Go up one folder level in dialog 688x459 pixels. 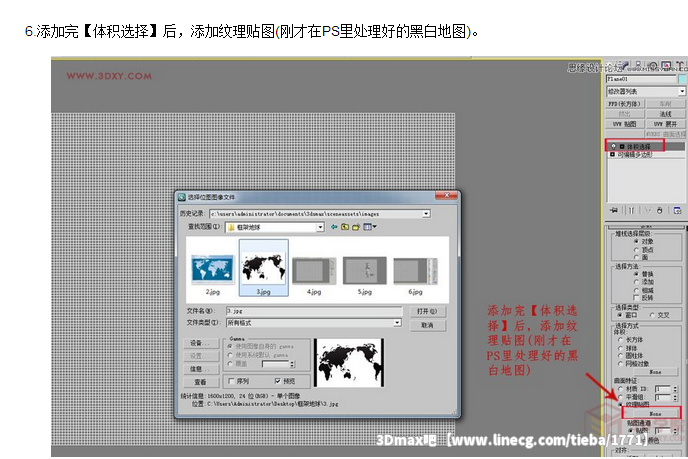pos(345,227)
